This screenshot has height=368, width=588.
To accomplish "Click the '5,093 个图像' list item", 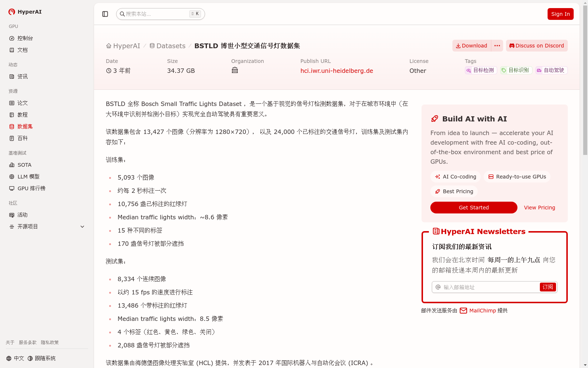I will pyautogui.click(x=136, y=177).
